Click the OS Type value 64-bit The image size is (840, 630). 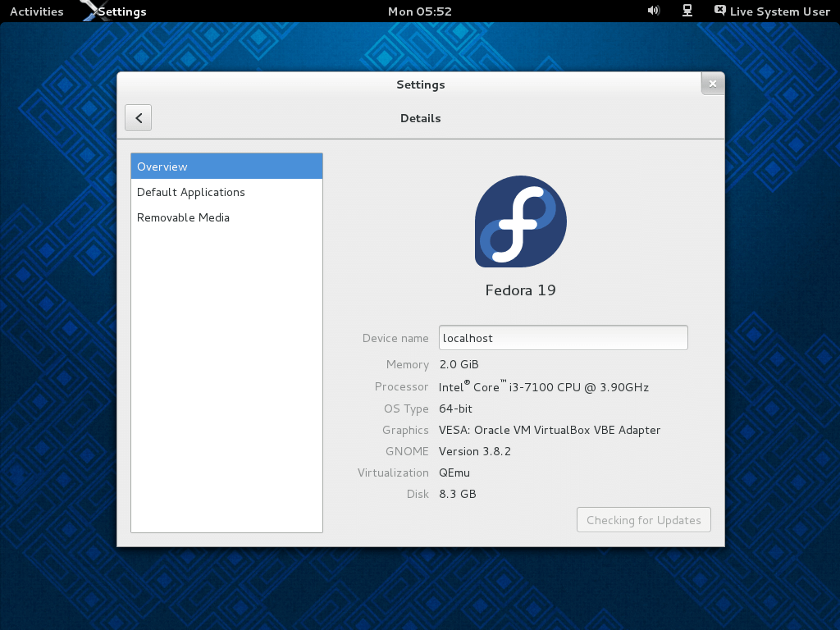click(455, 409)
